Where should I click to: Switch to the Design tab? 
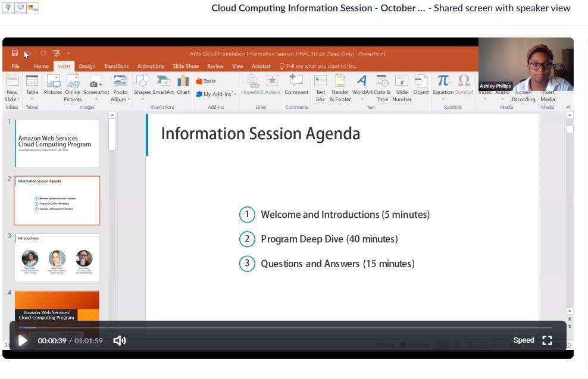pos(87,67)
